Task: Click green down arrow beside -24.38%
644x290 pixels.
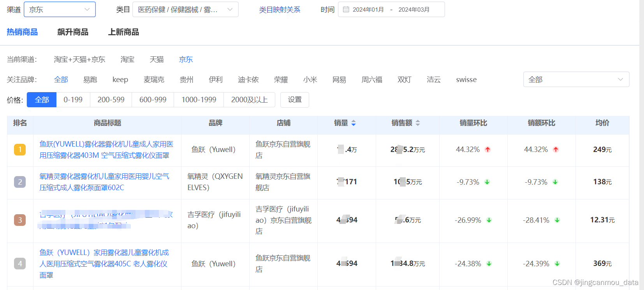Action: pos(489,264)
